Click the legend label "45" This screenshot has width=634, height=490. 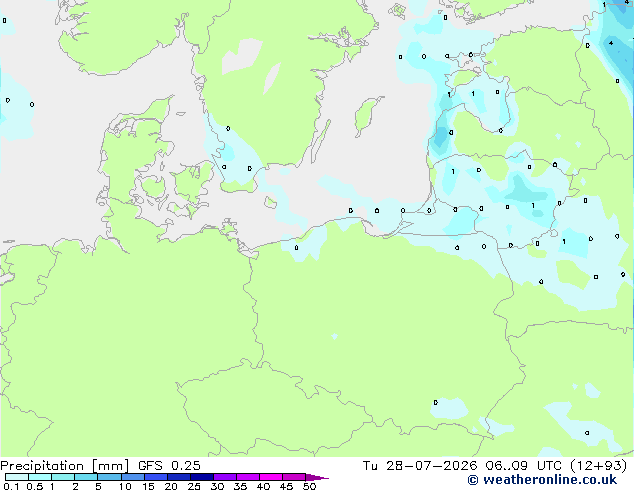pyautogui.click(x=286, y=486)
